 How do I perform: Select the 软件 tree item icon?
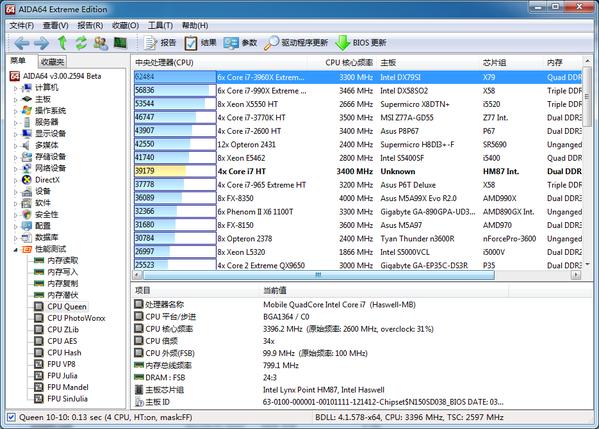[x=27, y=203]
